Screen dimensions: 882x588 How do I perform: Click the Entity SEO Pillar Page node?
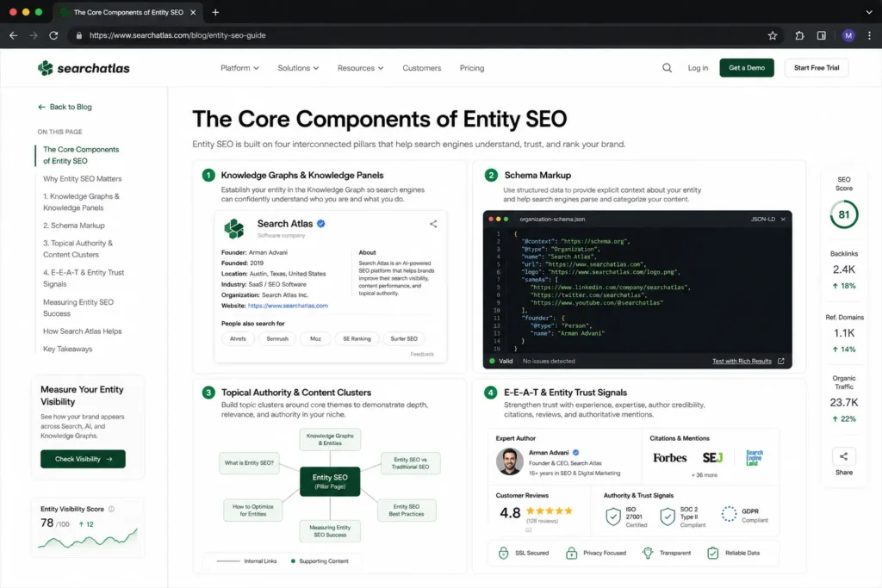pyautogui.click(x=330, y=481)
